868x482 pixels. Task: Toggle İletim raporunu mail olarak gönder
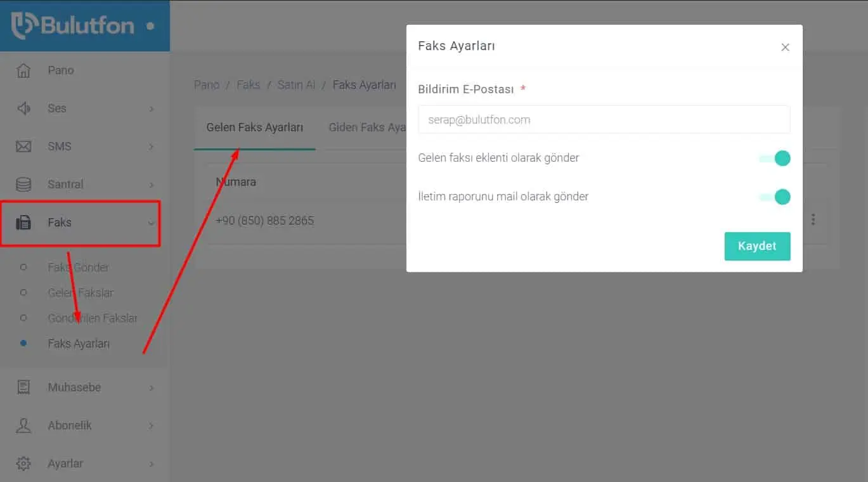[775, 197]
